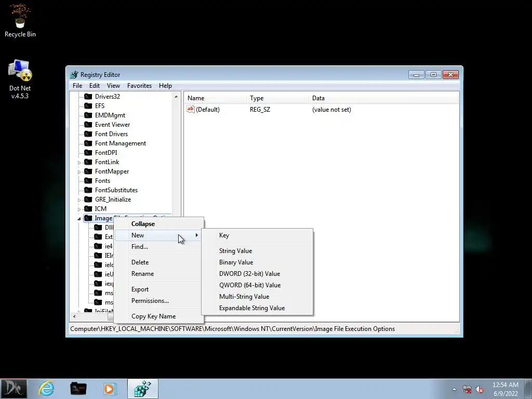Create a new Expandable String Value

tap(257, 308)
